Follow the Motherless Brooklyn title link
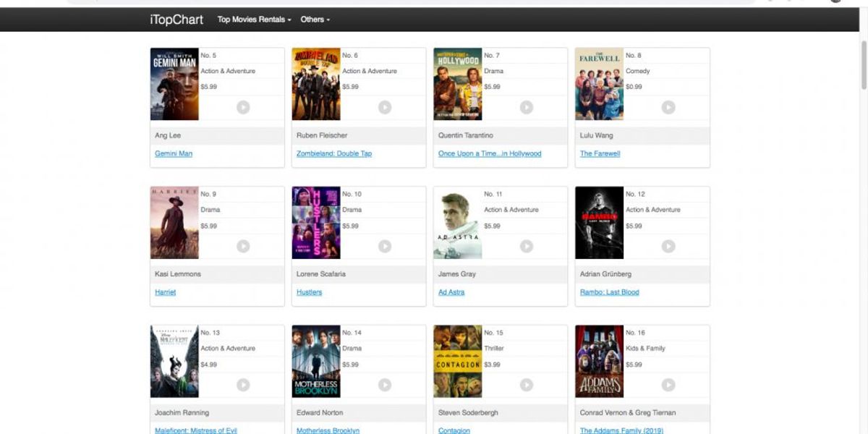Screen dimensions: 868x434 point(328,430)
